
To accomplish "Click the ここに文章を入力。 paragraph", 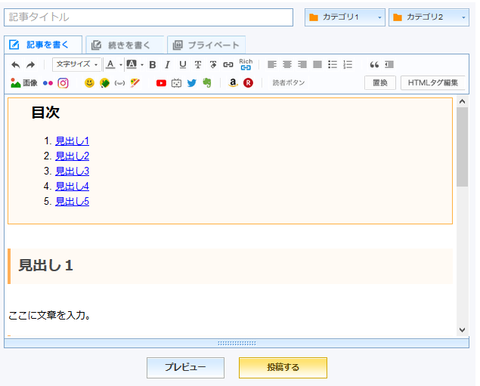I will [x=49, y=315].
